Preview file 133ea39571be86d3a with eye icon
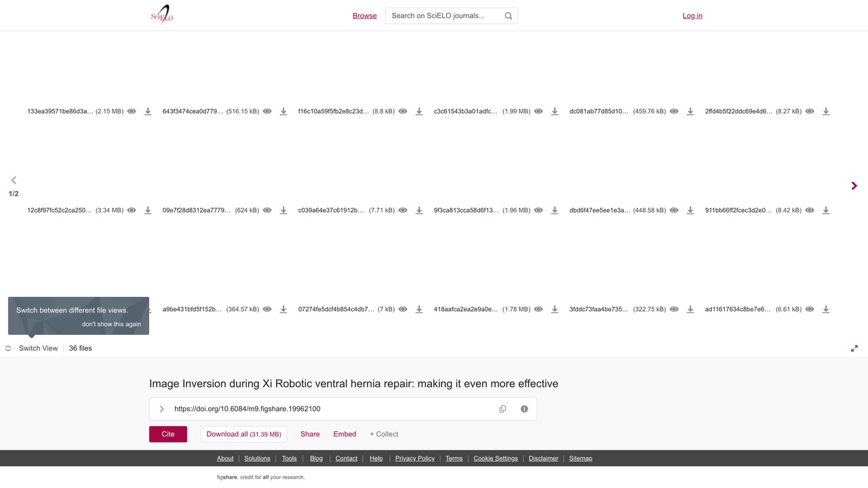Viewport: 868px width, 488px height. [x=132, y=111]
